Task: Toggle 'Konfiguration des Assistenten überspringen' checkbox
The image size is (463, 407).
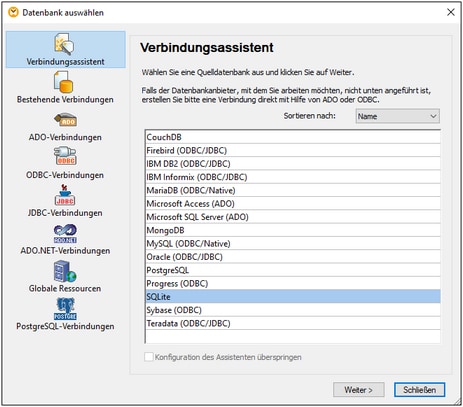Action: pos(149,357)
